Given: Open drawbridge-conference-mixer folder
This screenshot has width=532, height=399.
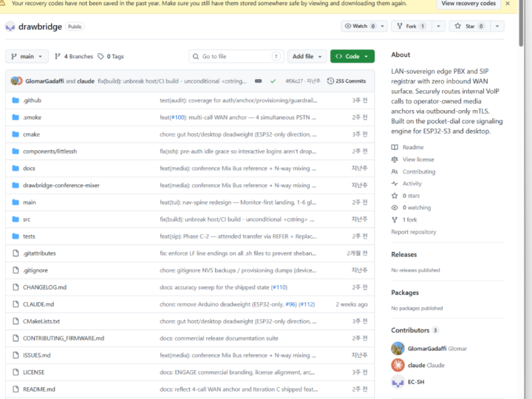Looking at the screenshot, I should pyautogui.click(x=61, y=185).
